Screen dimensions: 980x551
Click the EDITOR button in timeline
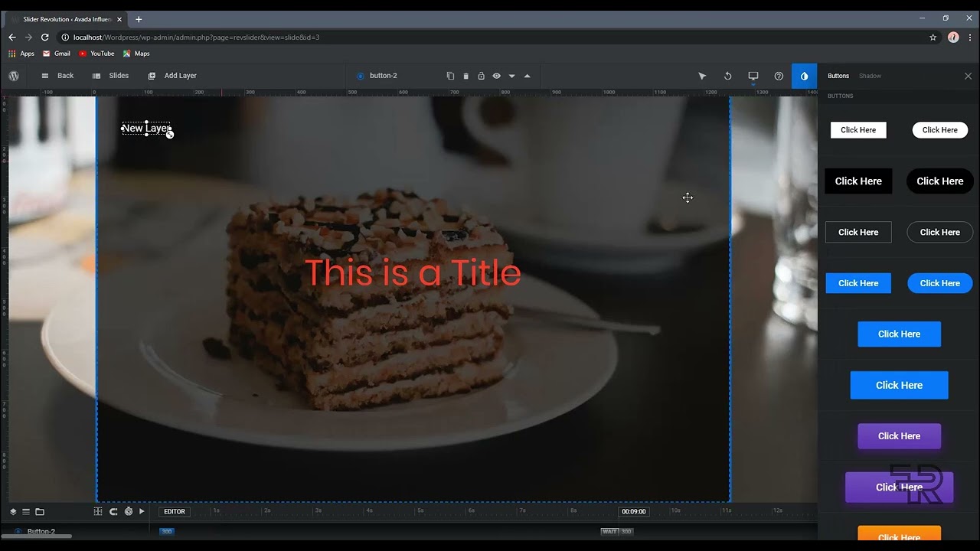[x=175, y=511]
